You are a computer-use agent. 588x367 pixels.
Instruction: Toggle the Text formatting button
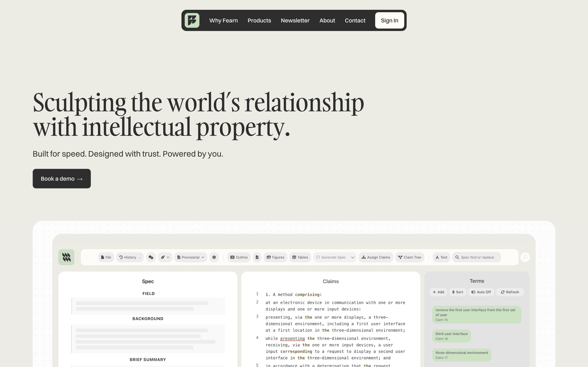click(441, 257)
